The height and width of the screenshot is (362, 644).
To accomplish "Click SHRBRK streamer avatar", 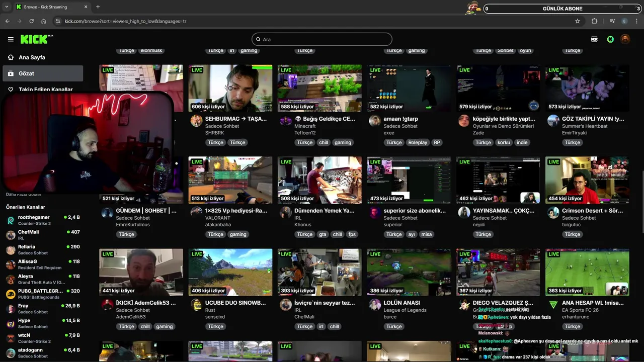I will pyautogui.click(x=196, y=121).
